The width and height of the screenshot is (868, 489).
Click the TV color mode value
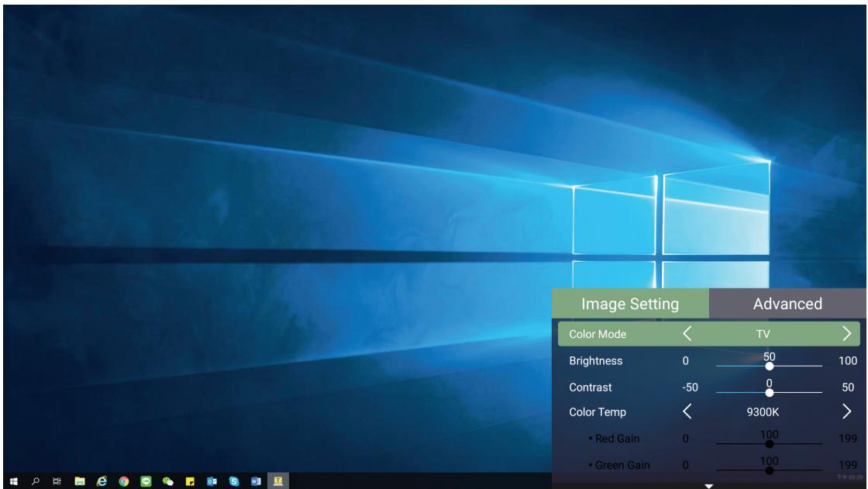pyautogui.click(x=763, y=334)
